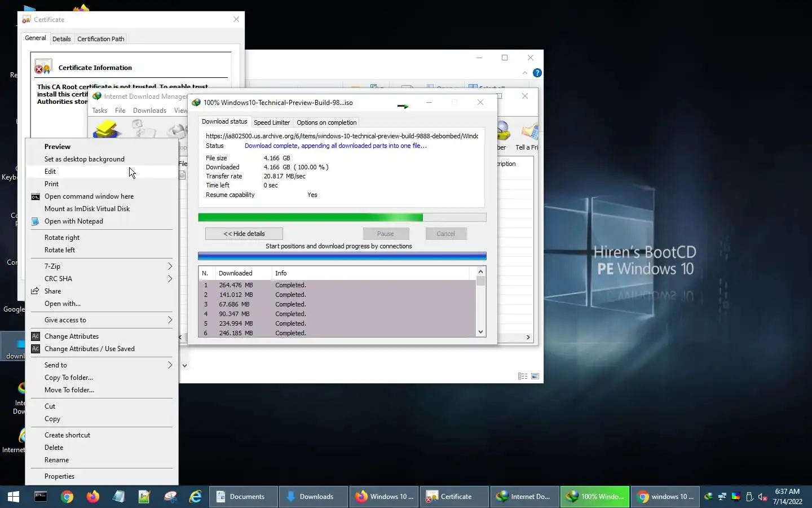This screenshot has height=508, width=812.
Task: Open the Downloads taskbar window button
Action: coord(313,497)
